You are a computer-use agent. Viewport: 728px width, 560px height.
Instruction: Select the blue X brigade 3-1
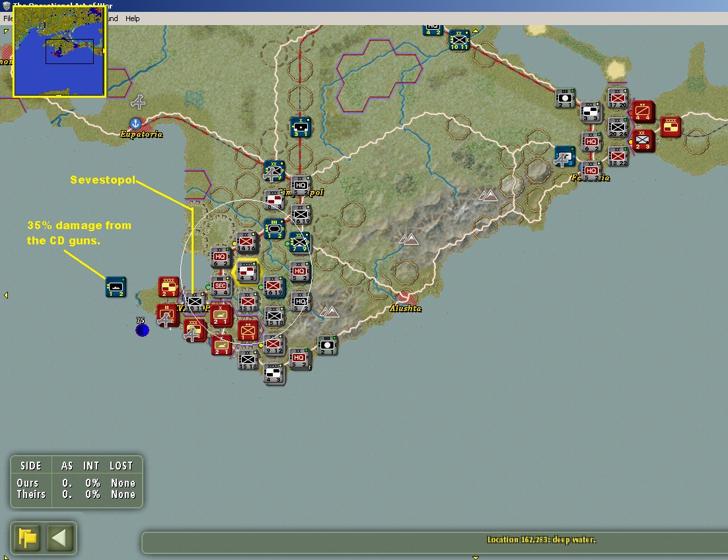(301, 127)
